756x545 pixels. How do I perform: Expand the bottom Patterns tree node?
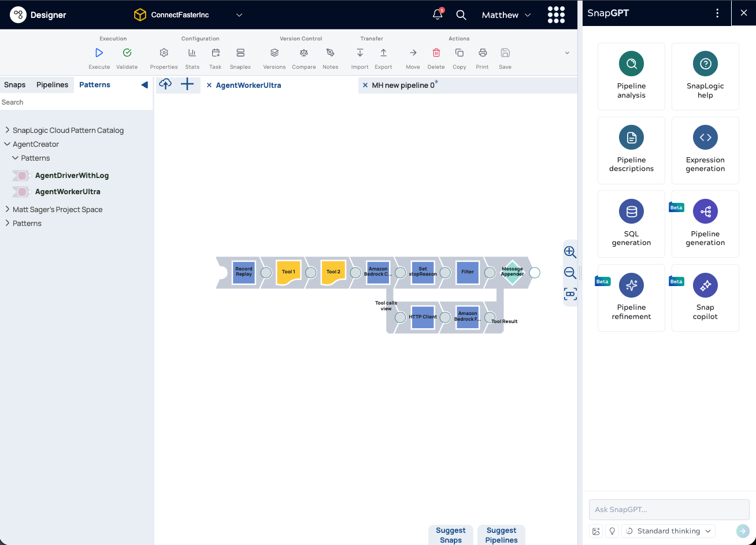8,223
